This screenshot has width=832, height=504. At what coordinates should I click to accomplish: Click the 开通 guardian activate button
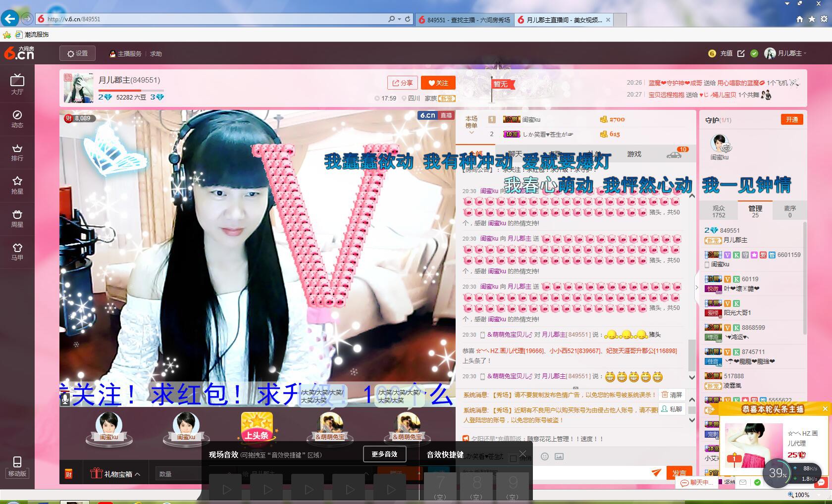point(792,119)
